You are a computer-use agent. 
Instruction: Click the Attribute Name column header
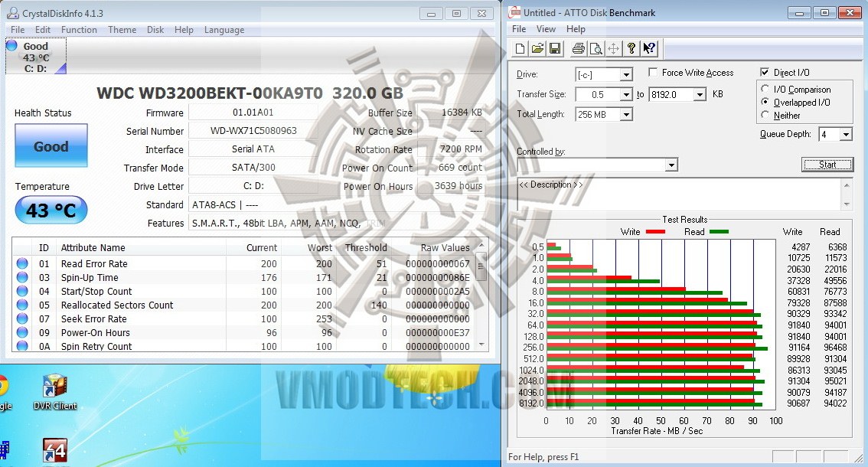[x=93, y=247]
